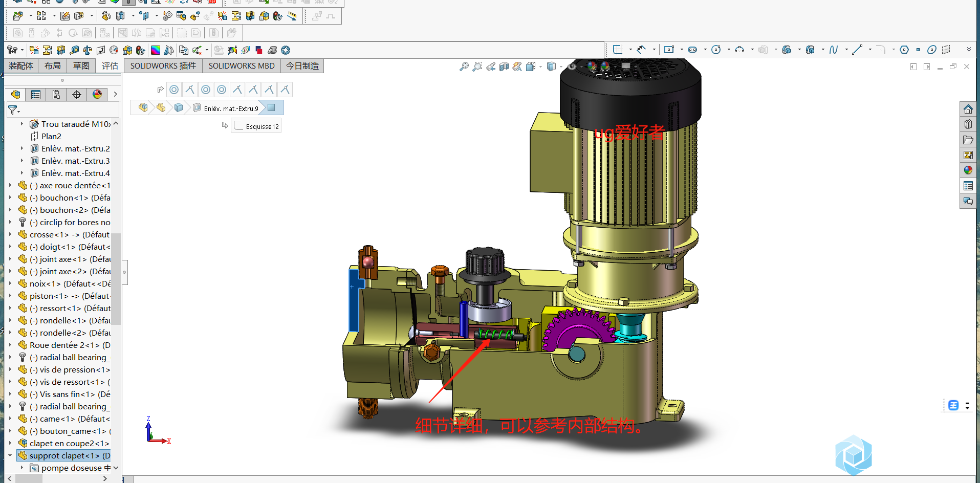Expand the piston<1> tree node

[10, 296]
